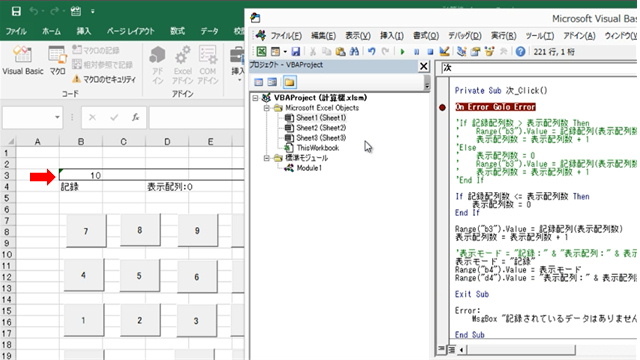Close the プロジェクト - VBAProject panel
This screenshot has height=360, width=640.
[x=424, y=66]
